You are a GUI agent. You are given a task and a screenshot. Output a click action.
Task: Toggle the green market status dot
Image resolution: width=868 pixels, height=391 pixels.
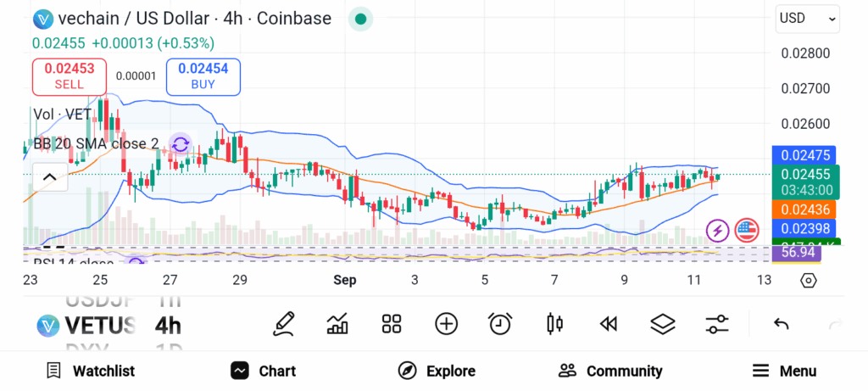click(361, 19)
